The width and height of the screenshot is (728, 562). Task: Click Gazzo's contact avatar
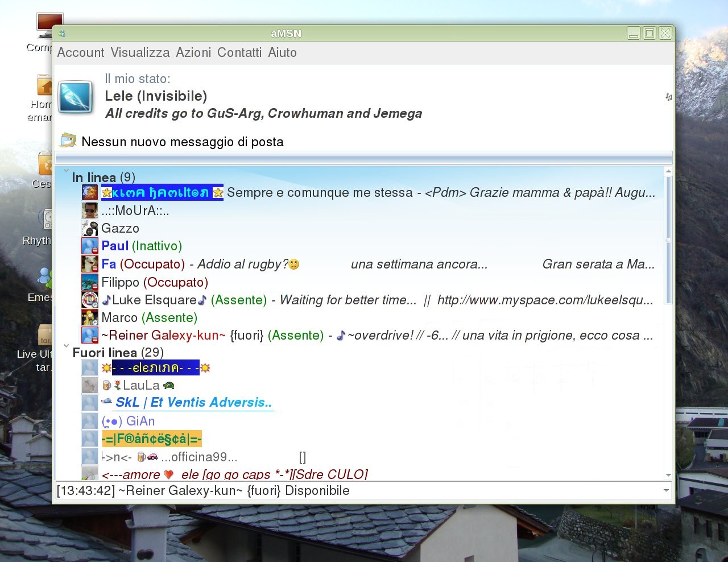coord(90,228)
